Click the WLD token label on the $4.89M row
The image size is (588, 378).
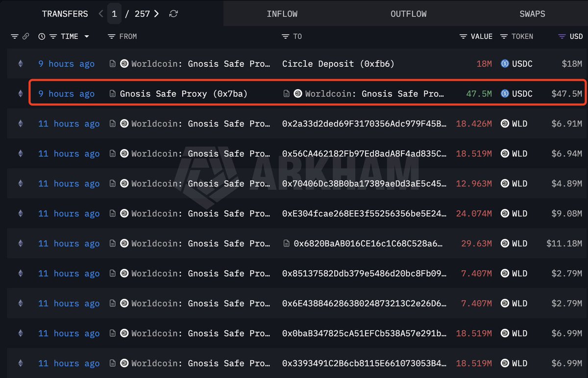520,183
